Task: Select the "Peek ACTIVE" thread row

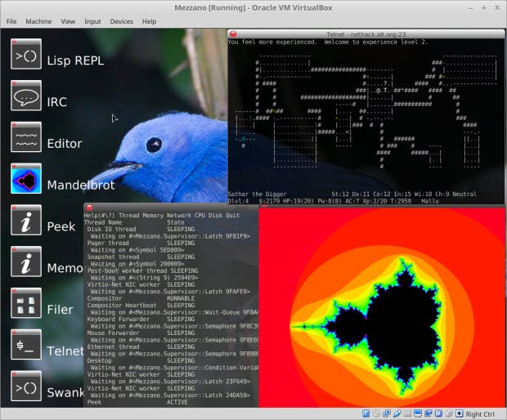Action: coord(137,402)
